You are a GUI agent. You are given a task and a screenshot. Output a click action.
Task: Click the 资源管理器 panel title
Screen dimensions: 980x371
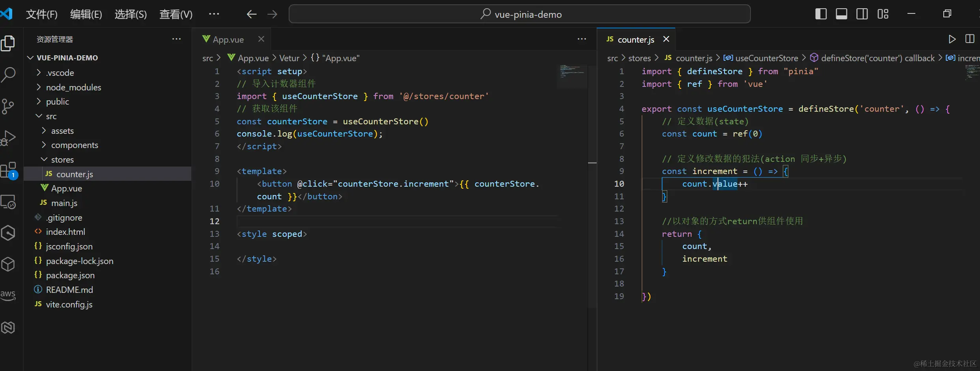click(55, 39)
